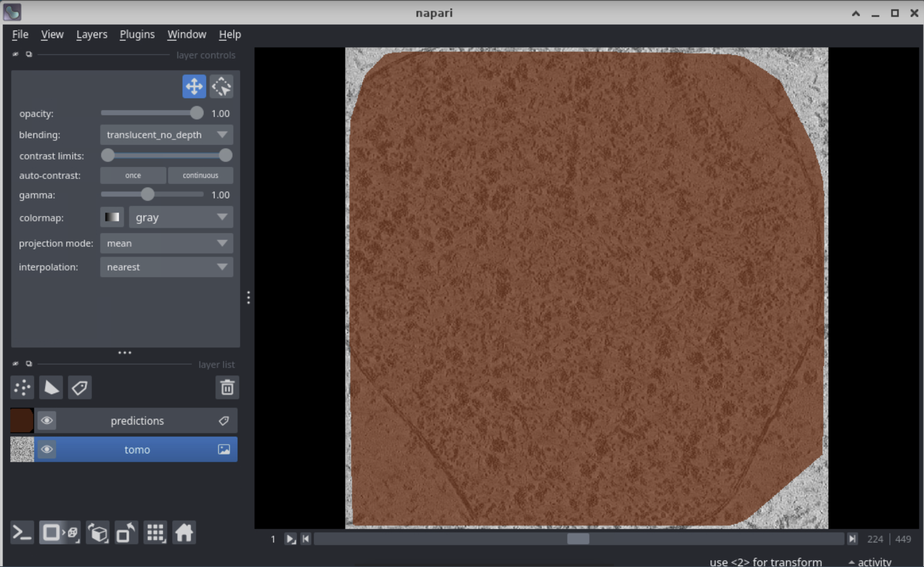Viewport: 924px width, 567px height.
Task: Click the auto-contrast once button
Action: [133, 176]
